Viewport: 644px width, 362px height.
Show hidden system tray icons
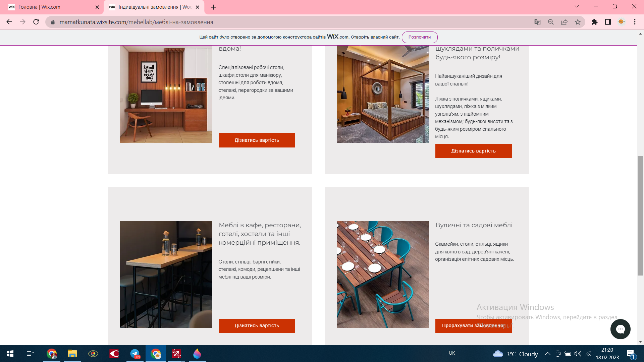547,354
